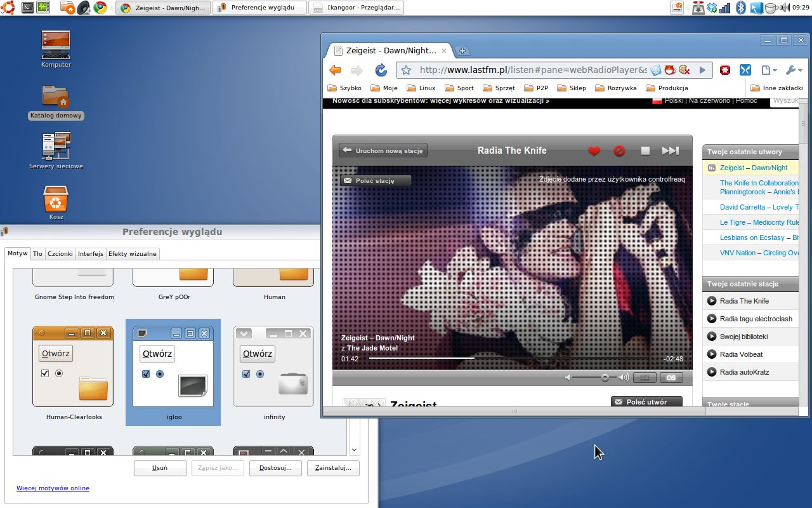Launch Chrome from top panel launcher
The image size is (812, 508).
[100, 8]
